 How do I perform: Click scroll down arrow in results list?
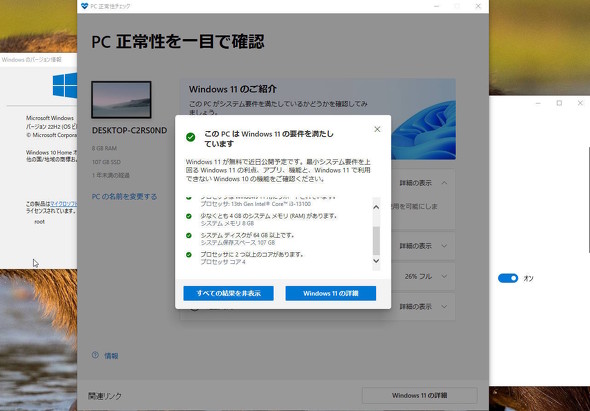[376, 260]
